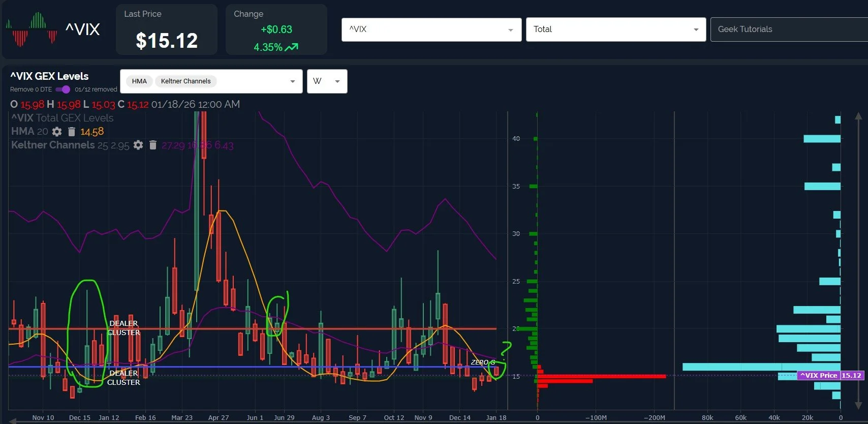Click the 80k volume axis label
Viewport: 868px width, 424px height.
(707, 417)
